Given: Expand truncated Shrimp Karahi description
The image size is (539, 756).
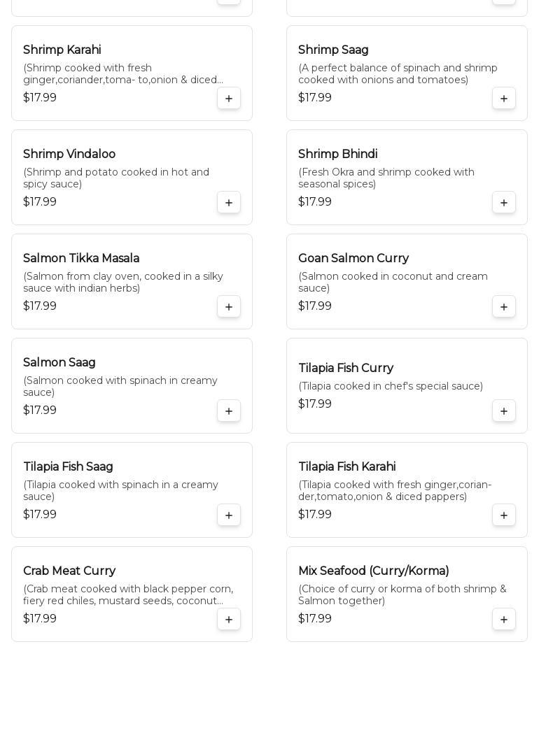Looking at the screenshot, I should pos(123,74).
